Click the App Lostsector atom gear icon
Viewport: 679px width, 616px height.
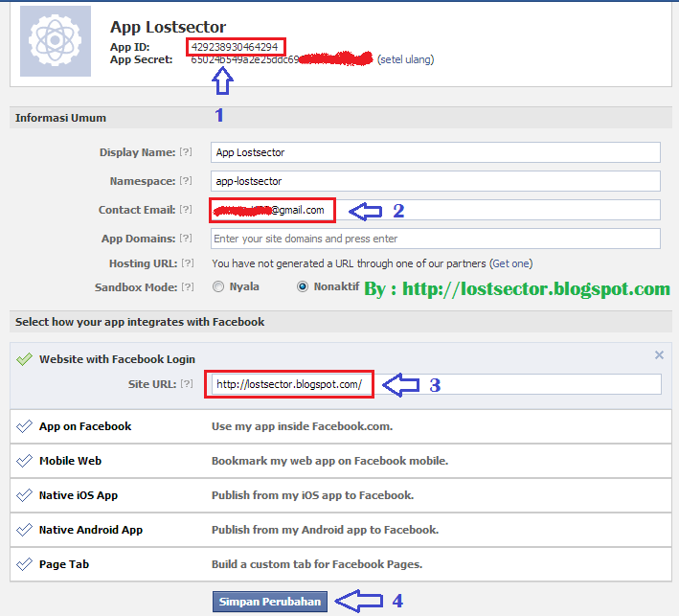[x=56, y=41]
